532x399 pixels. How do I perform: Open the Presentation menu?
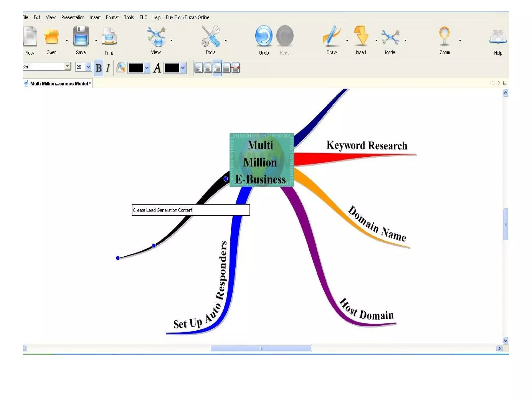(x=73, y=17)
